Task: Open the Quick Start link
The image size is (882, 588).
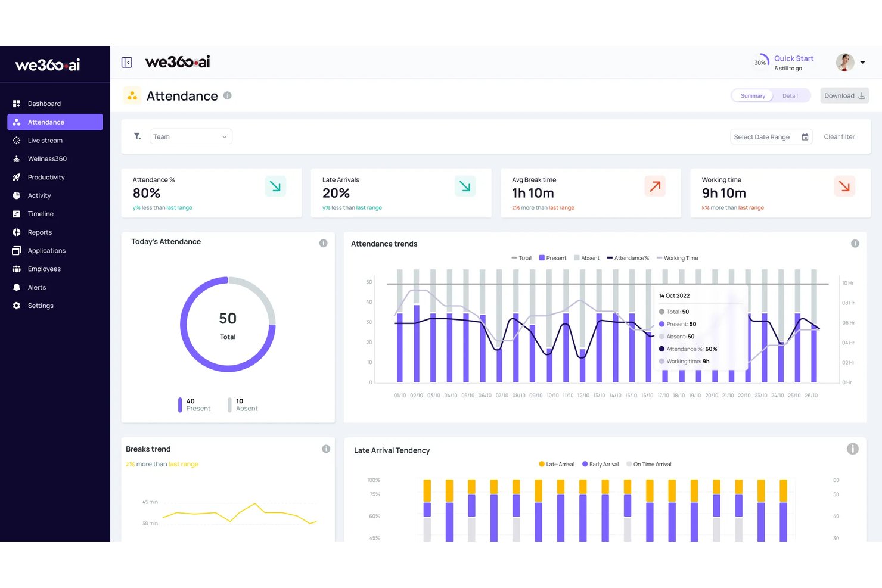Action: click(794, 58)
